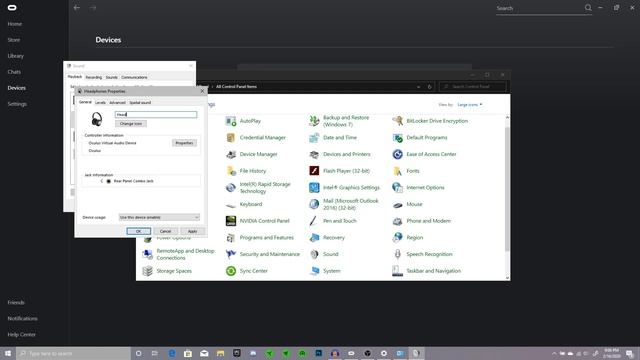Open Default Programs item

pyautogui.click(x=420, y=138)
